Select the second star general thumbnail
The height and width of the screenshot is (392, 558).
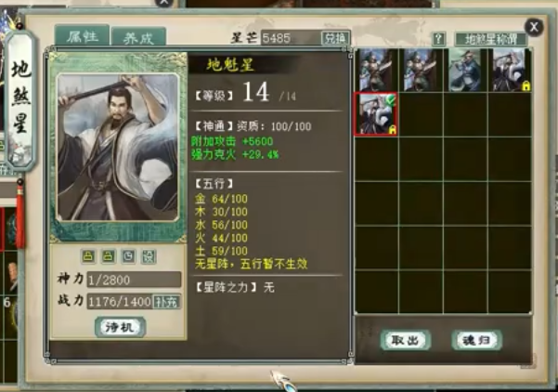pyautogui.click(x=421, y=71)
